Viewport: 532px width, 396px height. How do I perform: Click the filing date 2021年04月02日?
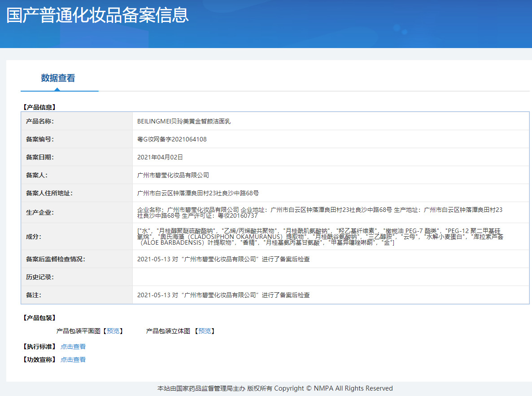click(x=160, y=157)
